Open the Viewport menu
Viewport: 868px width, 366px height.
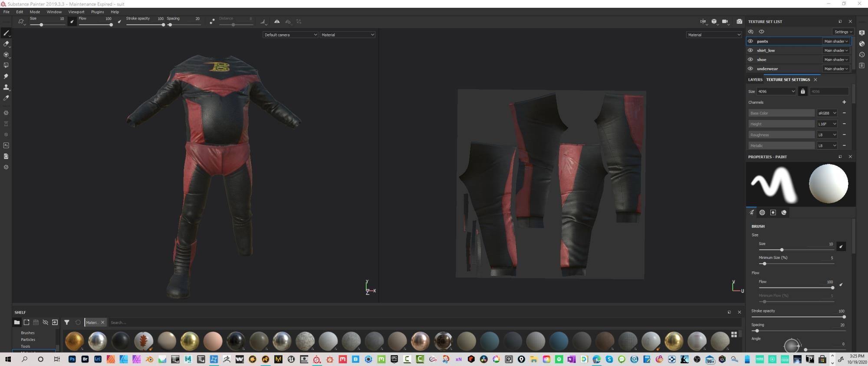(76, 12)
